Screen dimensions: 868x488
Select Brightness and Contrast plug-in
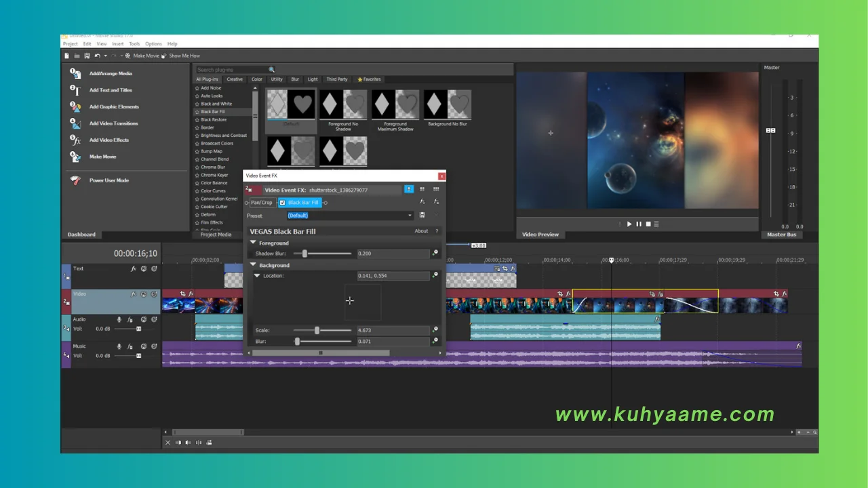(x=224, y=136)
